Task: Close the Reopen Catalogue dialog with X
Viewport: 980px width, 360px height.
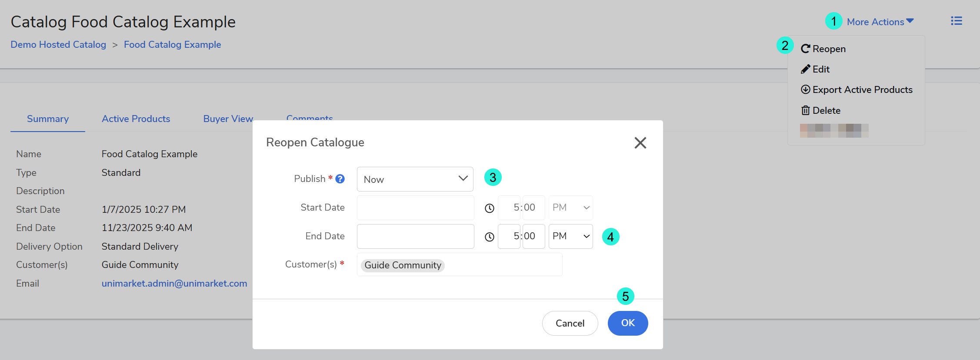Action: (x=640, y=143)
